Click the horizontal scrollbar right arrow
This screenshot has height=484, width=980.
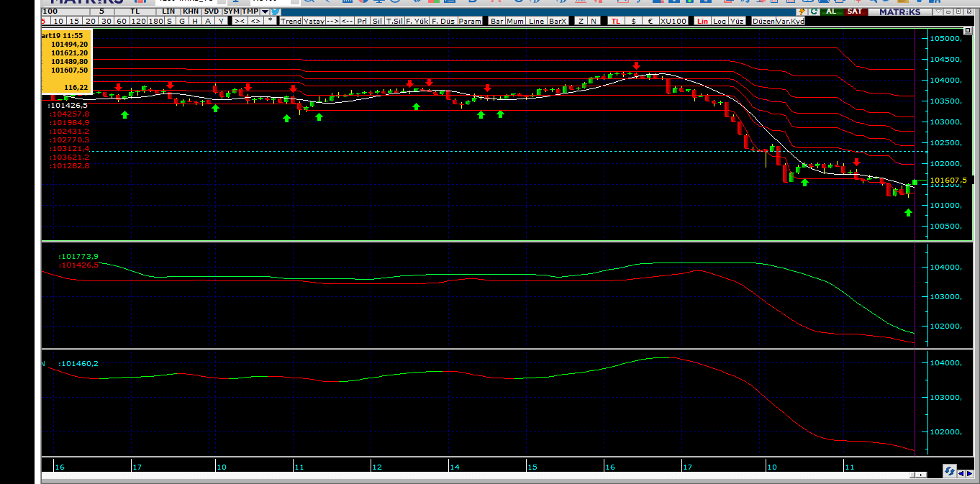point(921,475)
